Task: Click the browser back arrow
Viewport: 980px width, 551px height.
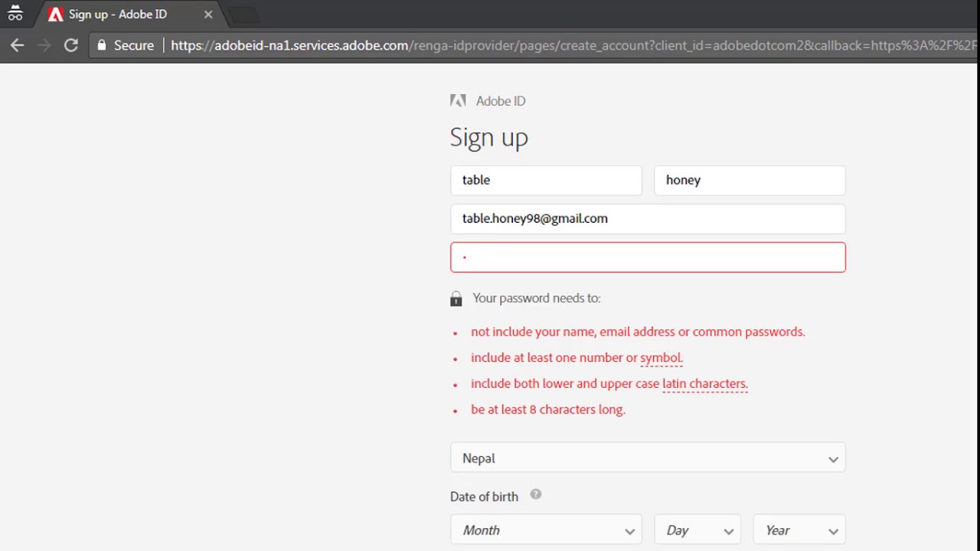Action: point(17,45)
